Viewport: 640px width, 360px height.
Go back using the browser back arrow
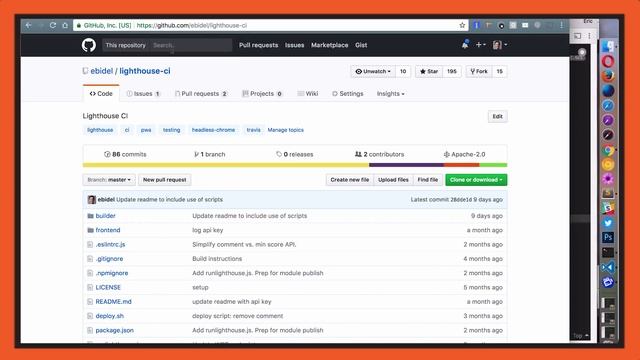click(28, 25)
